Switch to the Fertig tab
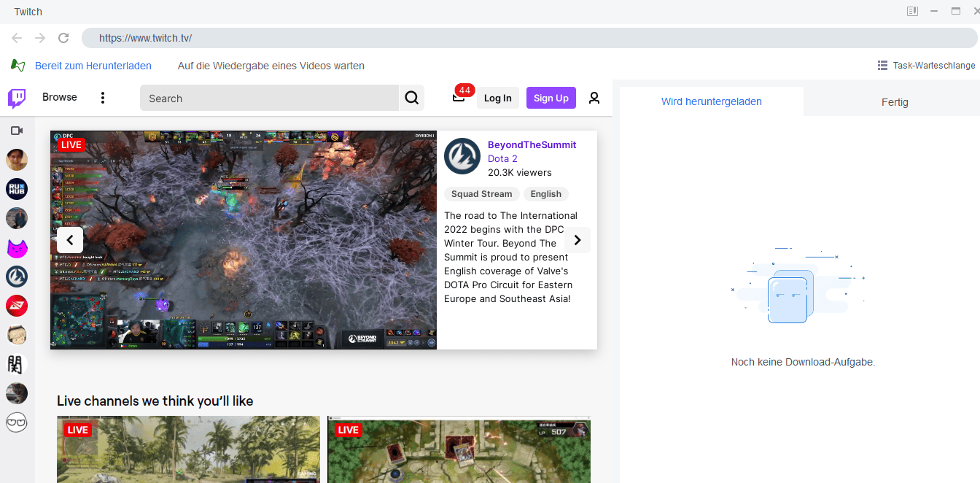Screen dimensions: 980x483 894,102
